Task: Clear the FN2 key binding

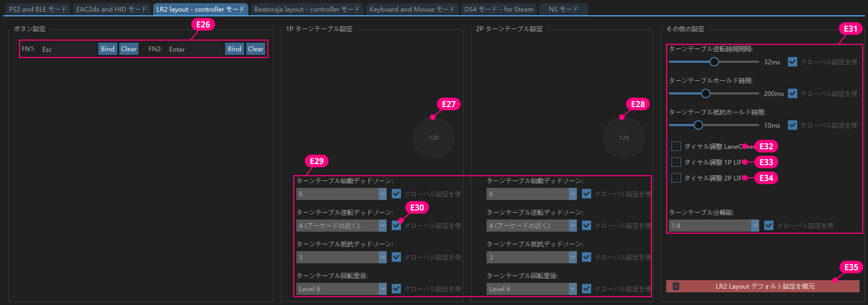Action: [x=256, y=49]
